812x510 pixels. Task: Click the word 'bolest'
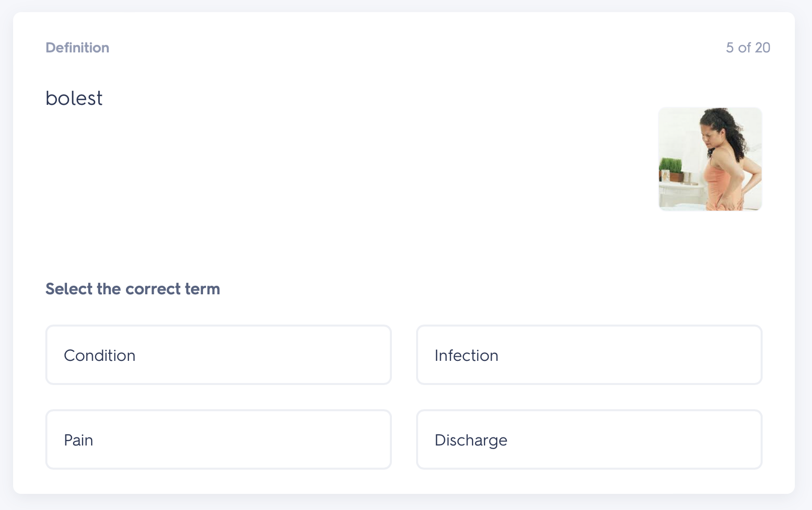(74, 98)
